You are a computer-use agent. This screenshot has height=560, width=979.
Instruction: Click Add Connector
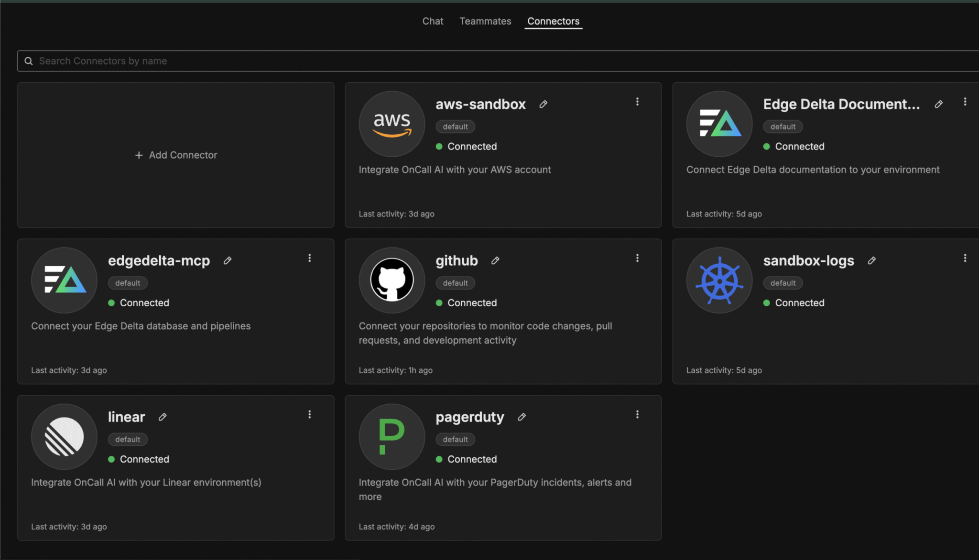tap(176, 155)
